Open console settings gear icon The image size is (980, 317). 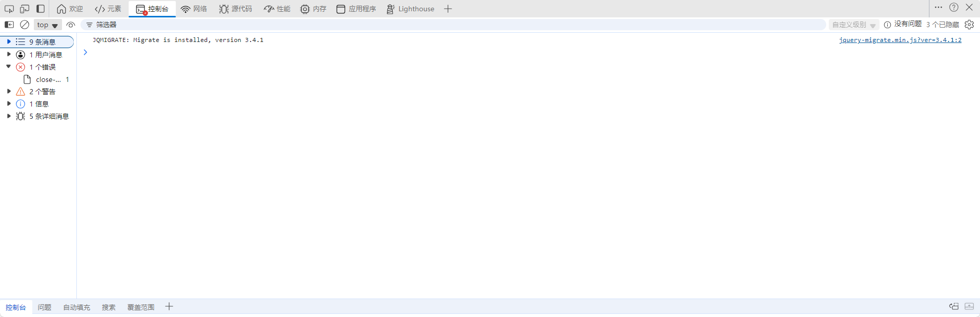point(969,25)
